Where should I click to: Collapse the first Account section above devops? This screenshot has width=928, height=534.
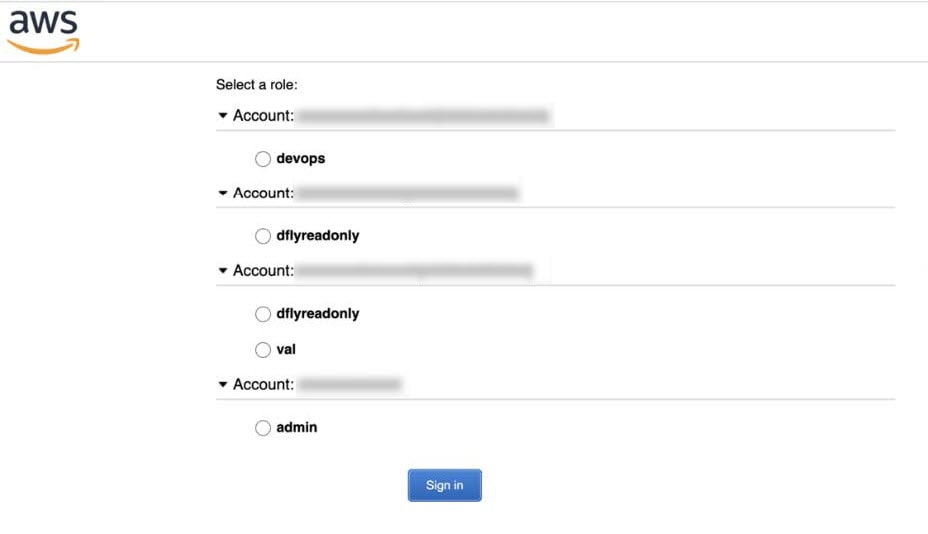[223, 115]
